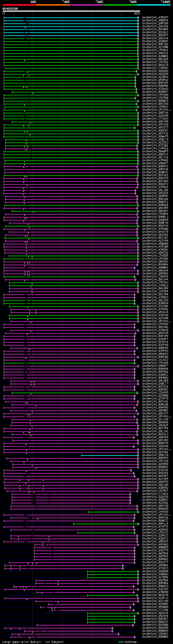Viewport: 173px width, 644px height.
Task: Pick hit UniRef100_Q3SC81
Action: (155, 470)
